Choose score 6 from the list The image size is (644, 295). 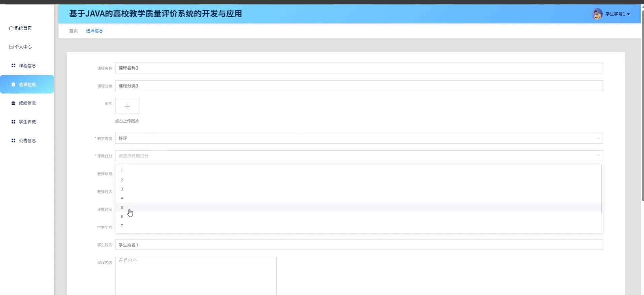(x=358, y=217)
